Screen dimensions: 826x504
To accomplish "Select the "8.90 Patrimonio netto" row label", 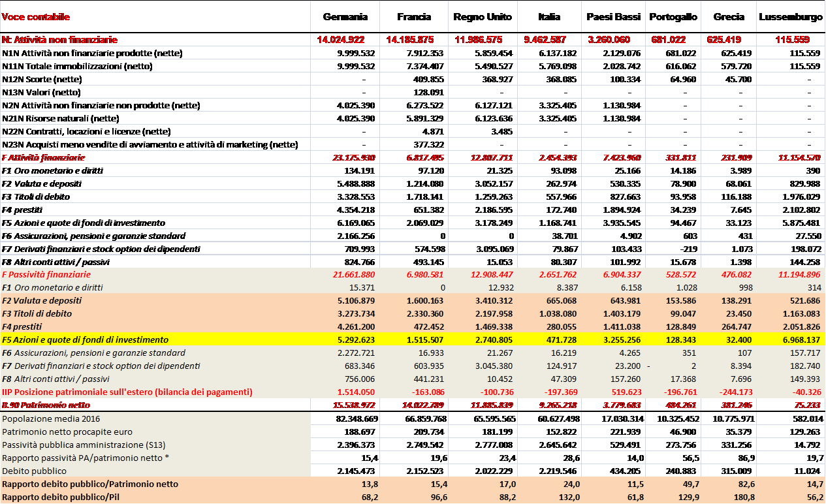I will (x=46, y=405).
